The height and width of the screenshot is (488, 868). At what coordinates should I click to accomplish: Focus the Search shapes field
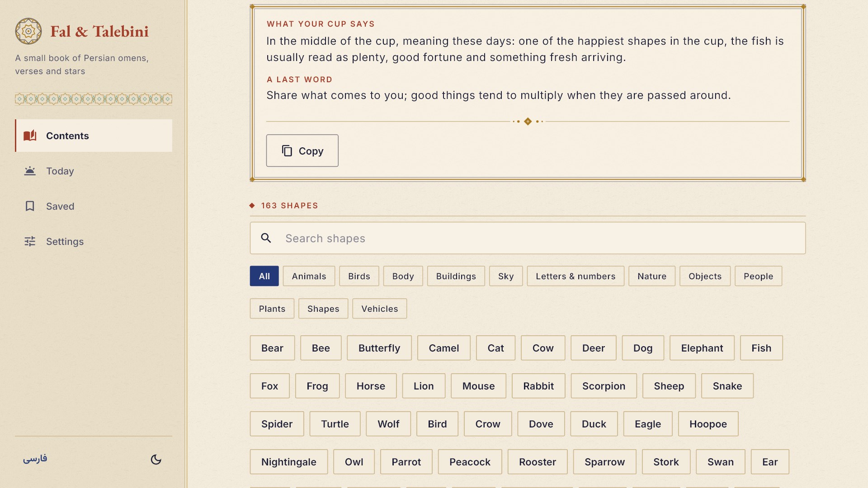528,238
